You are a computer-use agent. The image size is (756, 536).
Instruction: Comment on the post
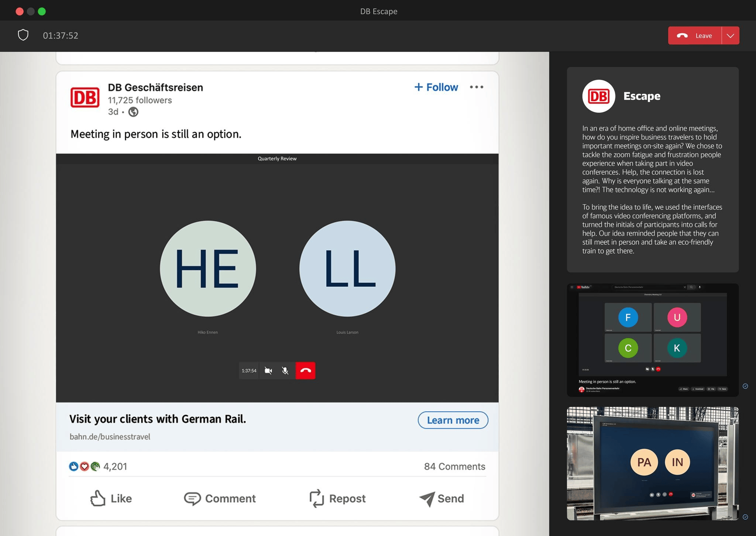[x=220, y=498]
